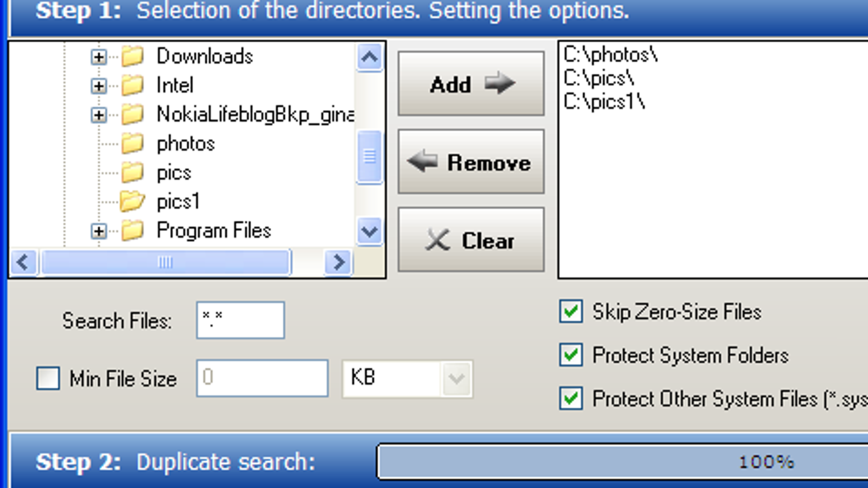Click the Duplicate search progress bar
The width and height of the screenshot is (868, 488).
623,462
